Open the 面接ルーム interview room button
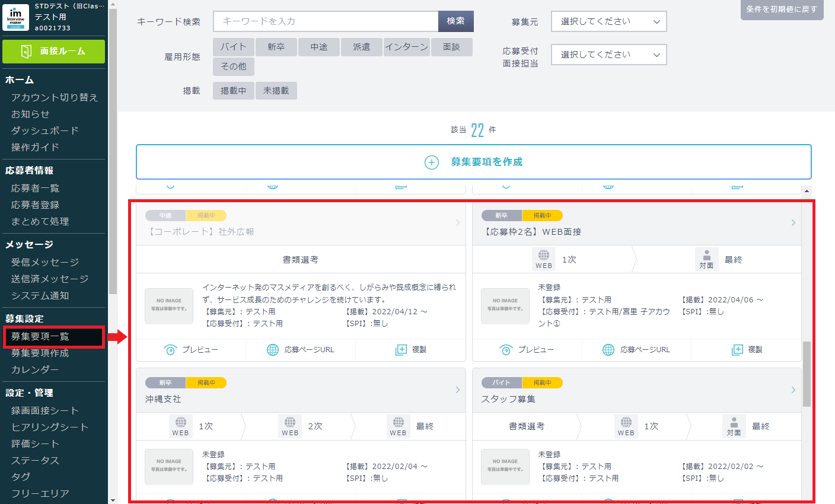This screenshot has width=835, height=504. [53, 52]
